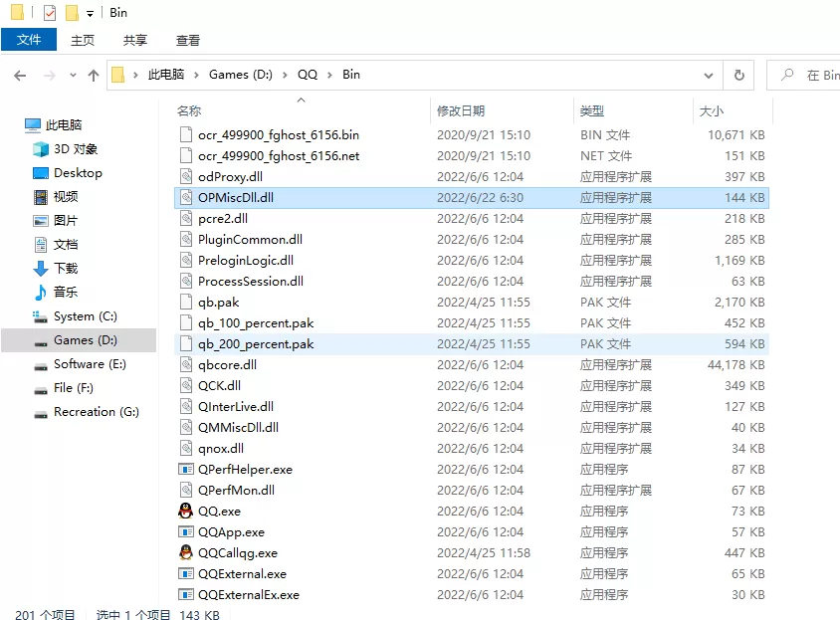Click the 下载 download arrow icon
Image resolution: width=840 pixels, height=620 pixels.
41,269
